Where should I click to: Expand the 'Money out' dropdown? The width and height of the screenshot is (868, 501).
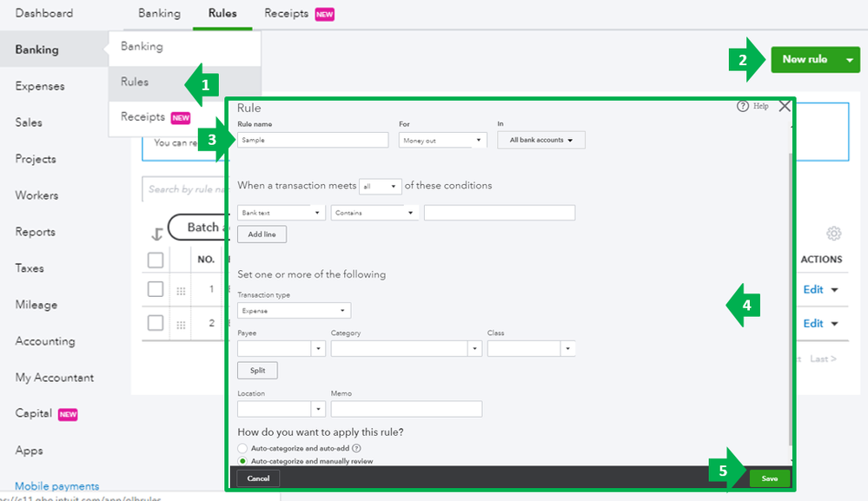tap(443, 140)
